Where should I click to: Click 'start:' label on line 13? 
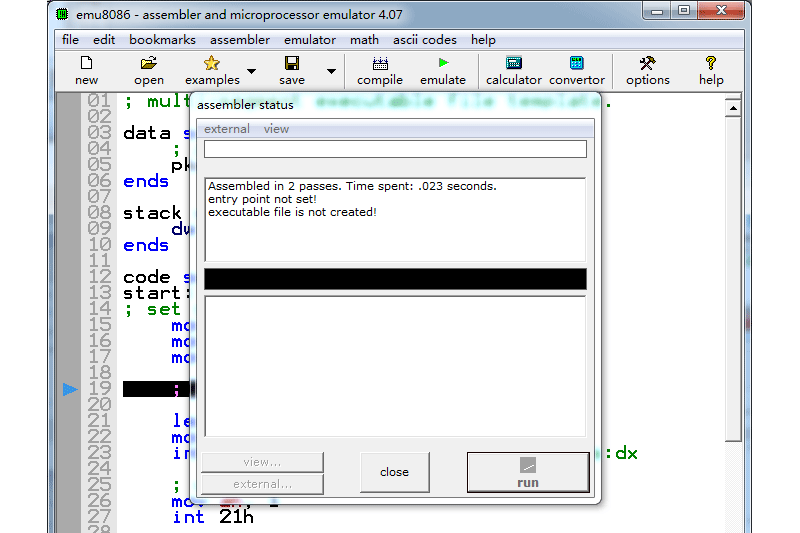(157, 293)
